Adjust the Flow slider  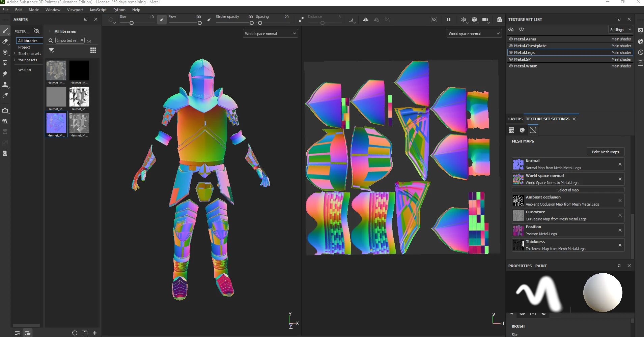185,23
